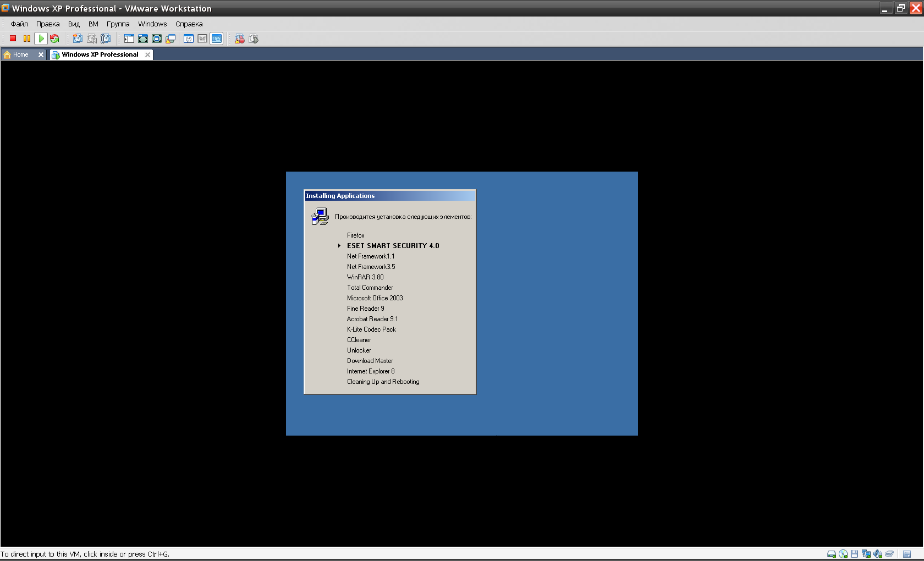The width and height of the screenshot is (924, 561).
Task: Click the Total Commander entry
Action: point(370,288)
